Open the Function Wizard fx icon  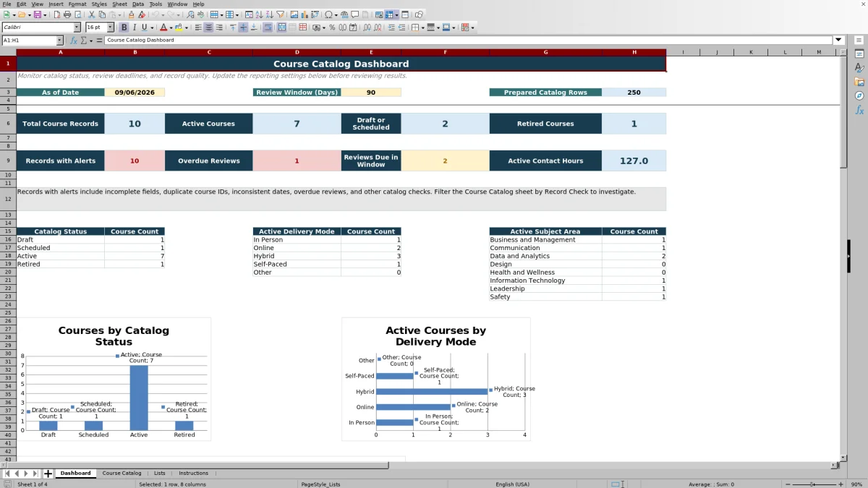point(73,40)
